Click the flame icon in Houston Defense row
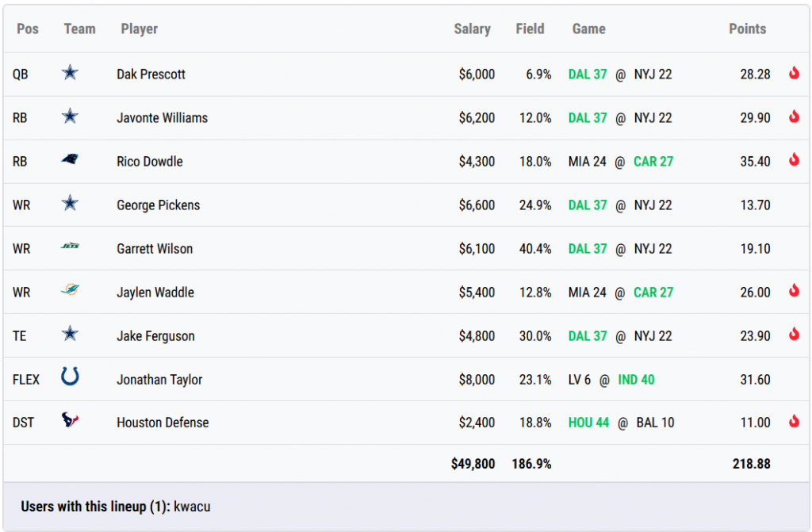Screen dimensions: 812x532 coord(794,422)
